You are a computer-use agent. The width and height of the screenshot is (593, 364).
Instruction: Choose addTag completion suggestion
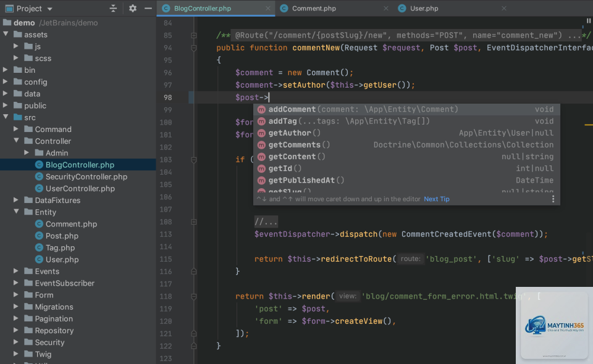click(406, 121)
